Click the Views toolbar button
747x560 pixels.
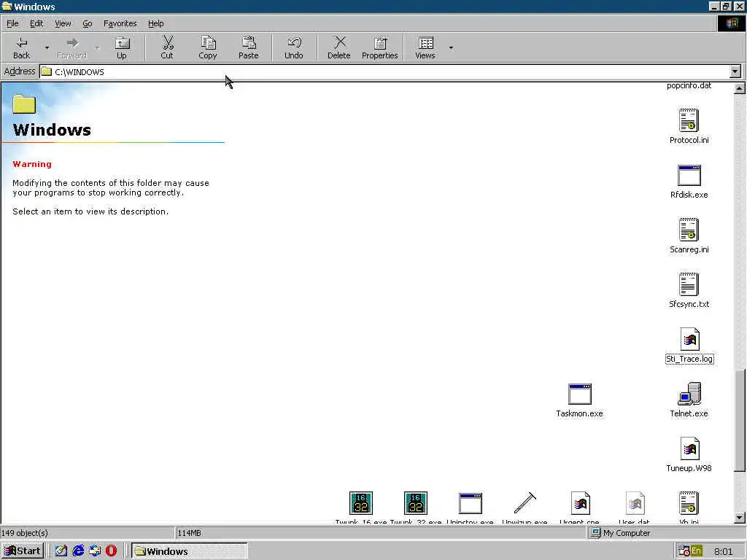(x=425, y=47)
